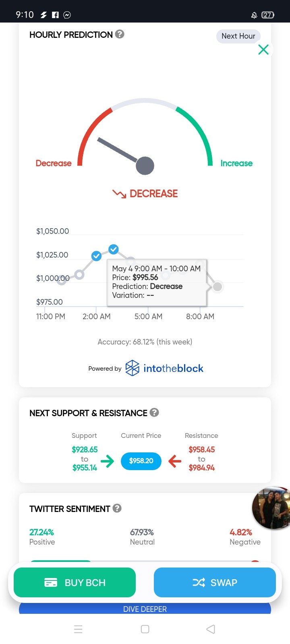Open Hourly Prediction help question mark
The width and height of the screenshot is (290, 644).
[120, 34]
